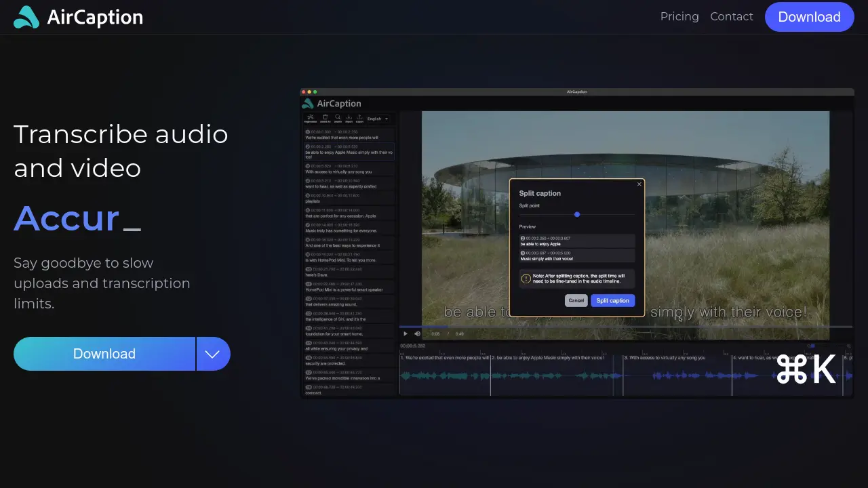The height and width of the screenshot is (488, 868).
Task: Select caption 'that delivers amazing sound,'
Action: tap(349, 302)
